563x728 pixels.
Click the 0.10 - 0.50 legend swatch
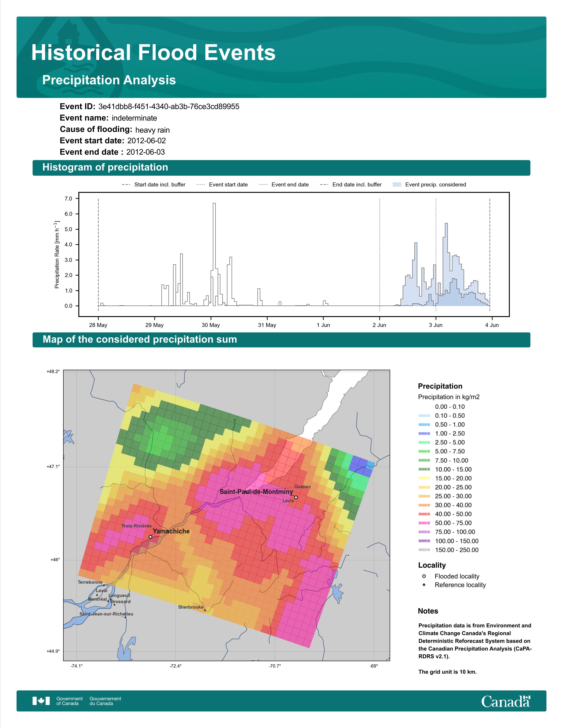[424, 416]
